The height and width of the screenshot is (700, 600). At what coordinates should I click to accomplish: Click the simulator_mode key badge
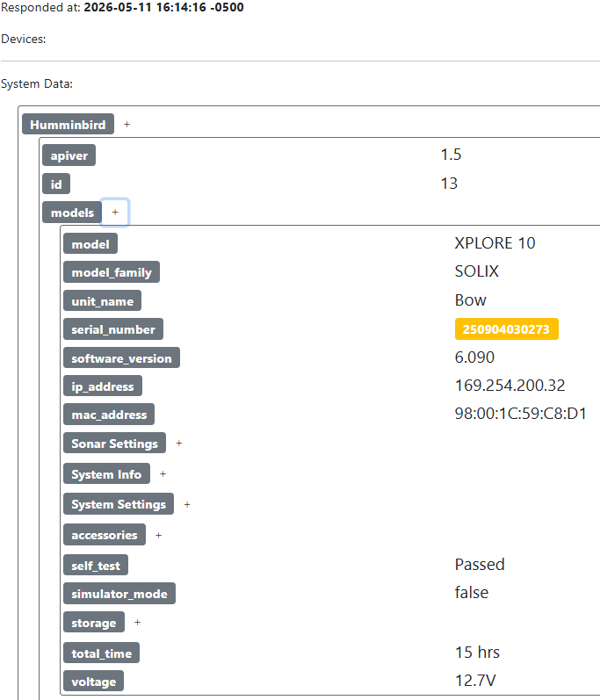(119, 594)
